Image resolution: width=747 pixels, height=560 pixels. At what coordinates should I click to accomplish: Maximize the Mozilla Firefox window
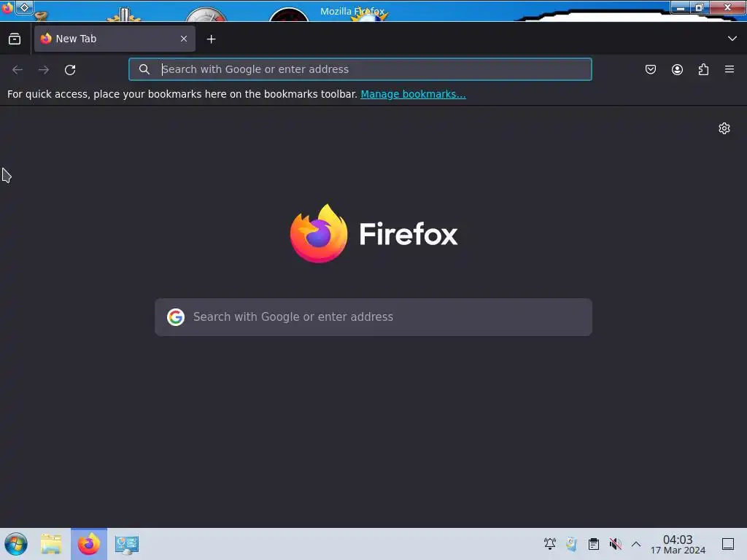tap(699, 7)
